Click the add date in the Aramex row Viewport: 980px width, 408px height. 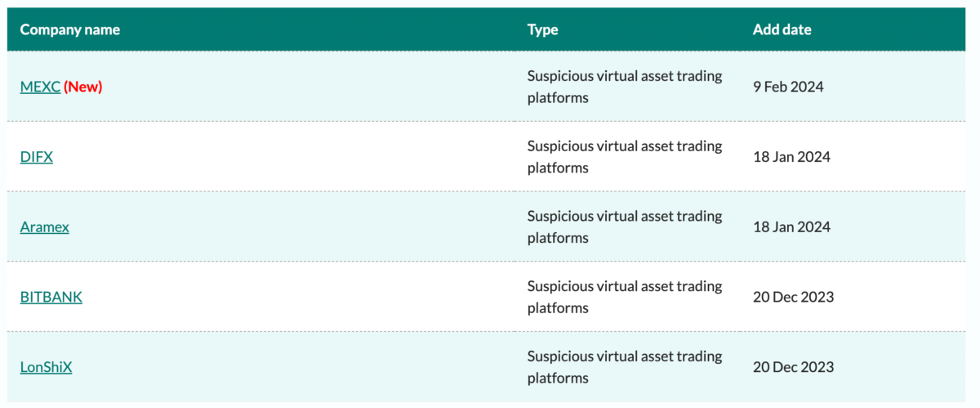pyautogui.click(x=791, y=227)
